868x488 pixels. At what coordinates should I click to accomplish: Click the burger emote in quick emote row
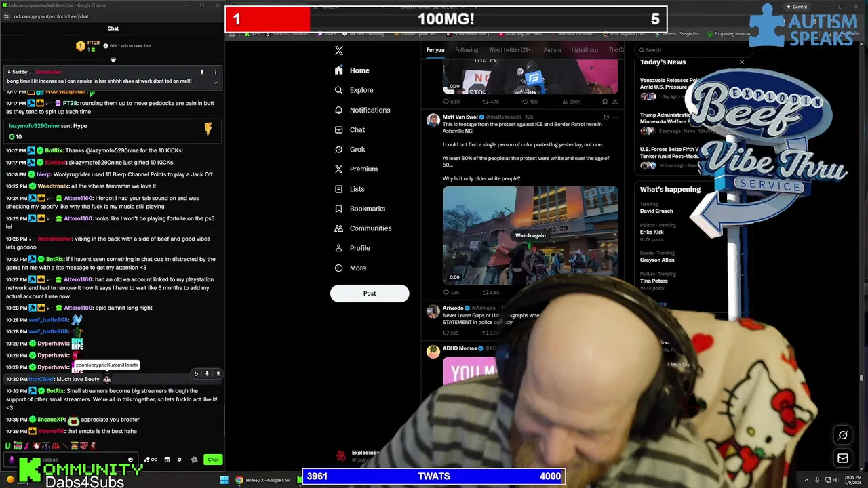[75, 445]
